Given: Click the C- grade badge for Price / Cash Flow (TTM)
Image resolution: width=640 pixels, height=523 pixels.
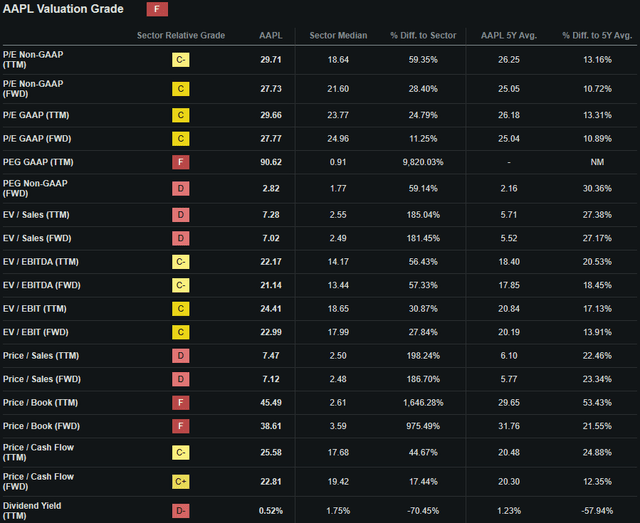Looking at the screenshot, I should [x=180, y=452].
